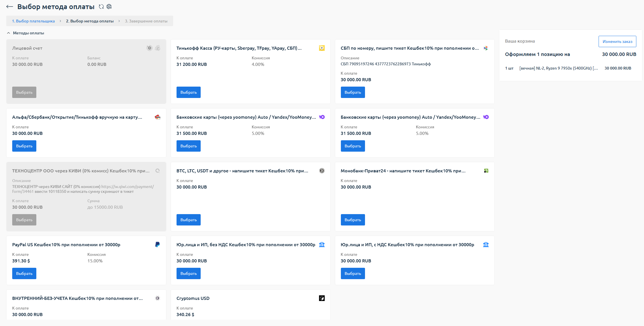Open the globe language icon
Image resolution: width=644 pixels, height=326 pixels.
109,7
